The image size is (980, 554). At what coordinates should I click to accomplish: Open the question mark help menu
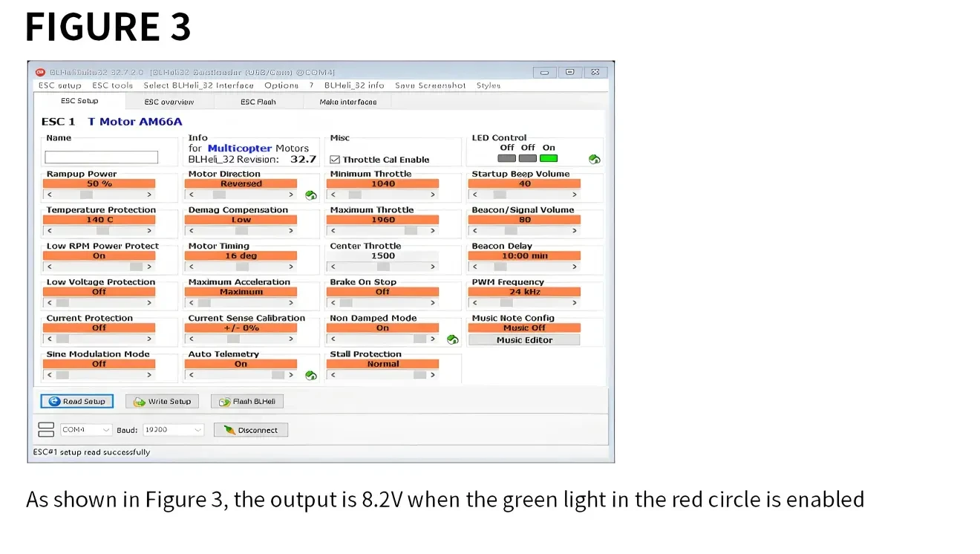pos(311,85)
